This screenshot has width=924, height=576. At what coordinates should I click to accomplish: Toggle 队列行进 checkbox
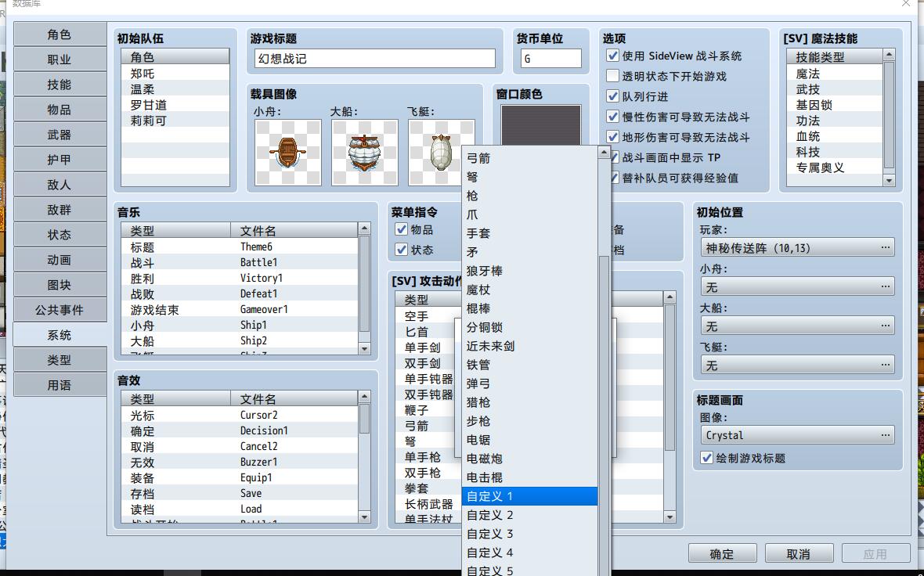click(613, 96)
